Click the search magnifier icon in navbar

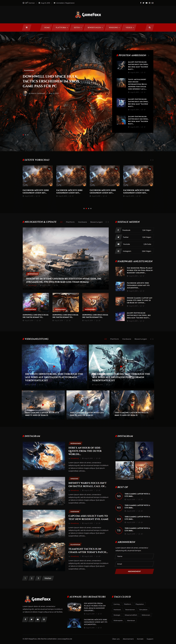click(x=150, y=28)
